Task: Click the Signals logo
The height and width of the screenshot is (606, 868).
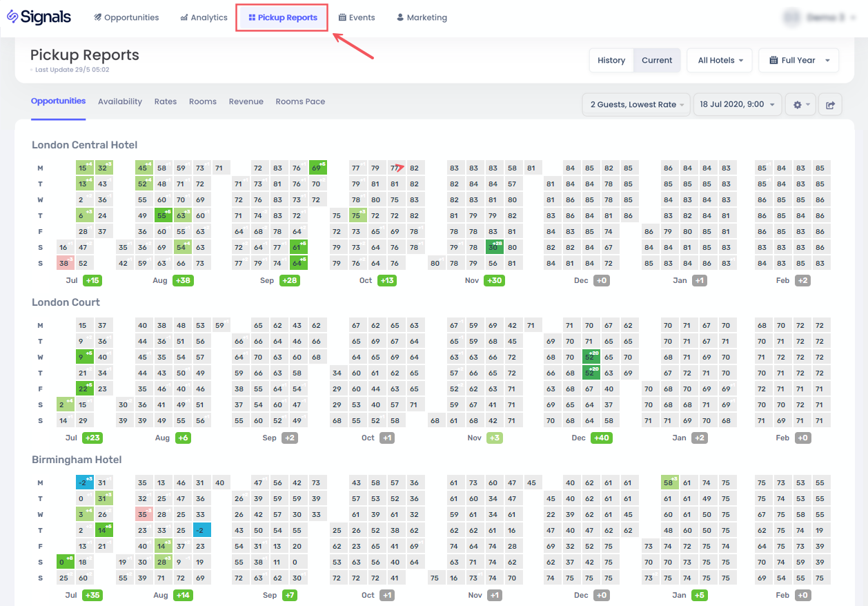Action: (x=39, y=17)
